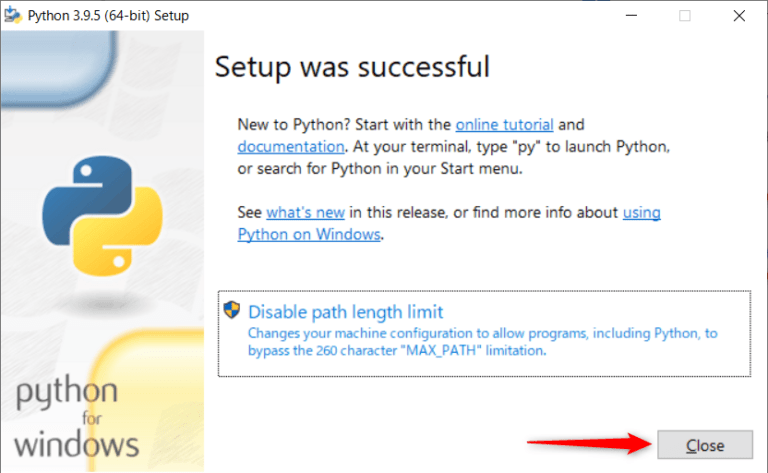Open the documentation link
This screenshot has width=768, height=473.
(x=291, y=146)
